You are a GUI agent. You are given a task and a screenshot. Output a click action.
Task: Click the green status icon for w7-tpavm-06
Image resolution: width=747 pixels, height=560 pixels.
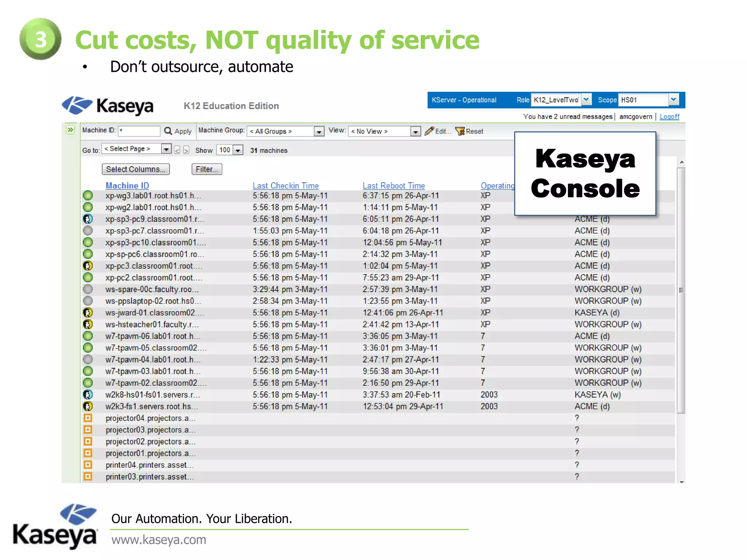click(x=88, y=336)
